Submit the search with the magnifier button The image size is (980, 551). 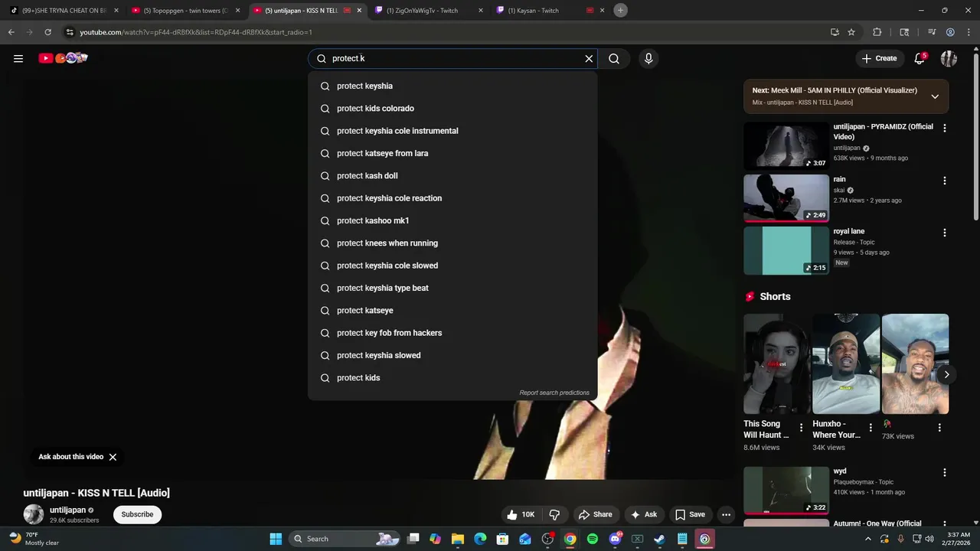(614, 58)
